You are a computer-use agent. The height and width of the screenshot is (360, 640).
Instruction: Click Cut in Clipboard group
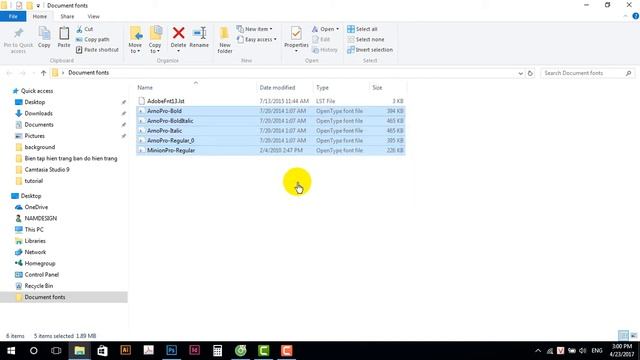pos(85,29)
